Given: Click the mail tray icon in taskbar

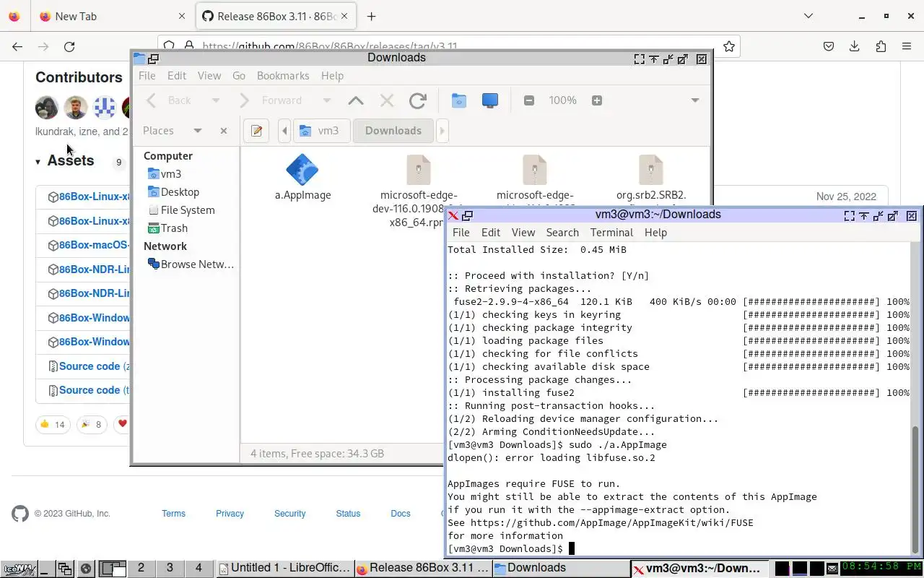Looking at the screenshot, I should point(832,569).
